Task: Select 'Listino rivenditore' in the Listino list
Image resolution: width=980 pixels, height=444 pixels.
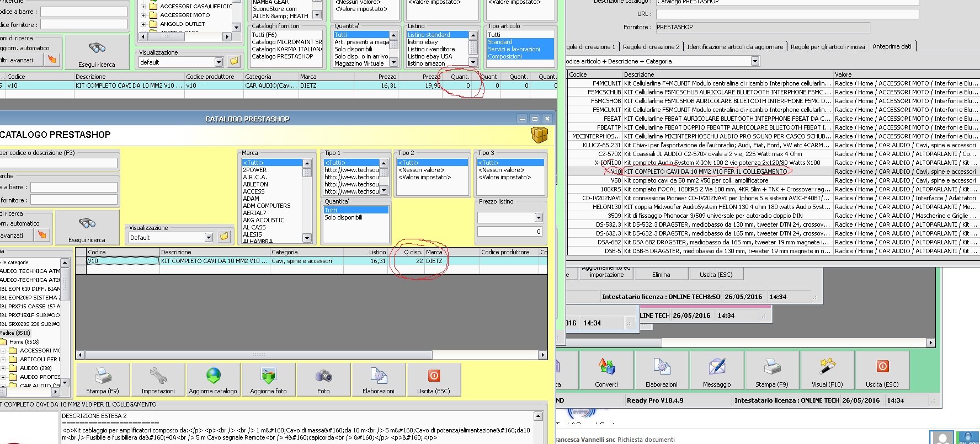Action: [432, 49]
